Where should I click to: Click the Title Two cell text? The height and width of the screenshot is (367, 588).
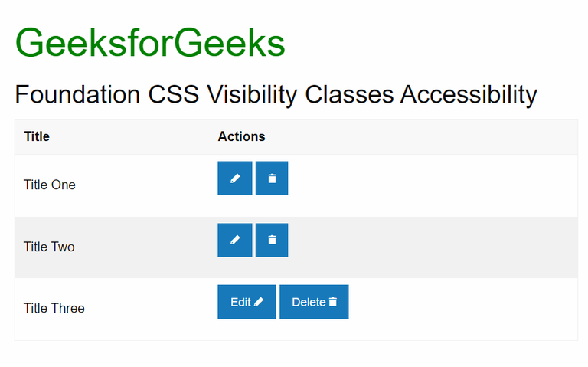pos(50,247)
